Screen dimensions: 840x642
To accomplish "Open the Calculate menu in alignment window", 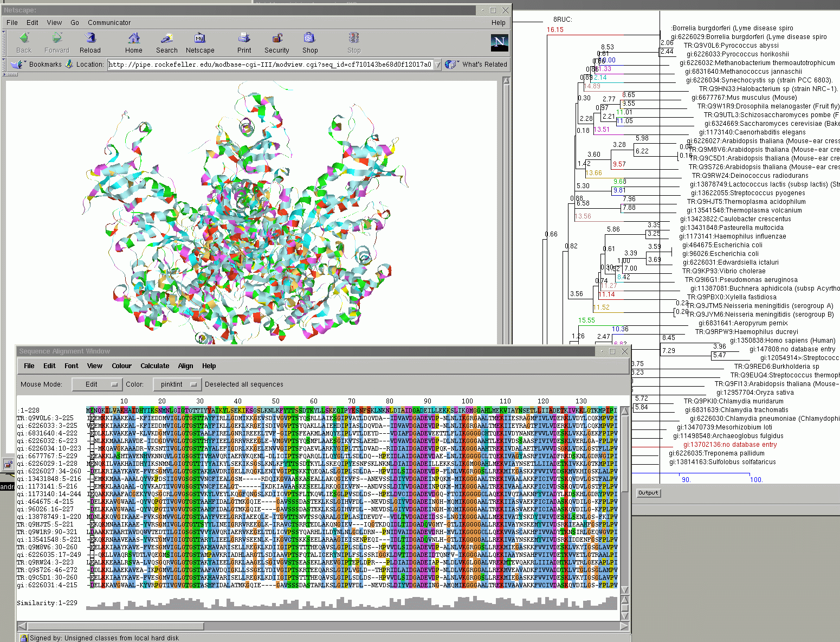I will [154, 366].
